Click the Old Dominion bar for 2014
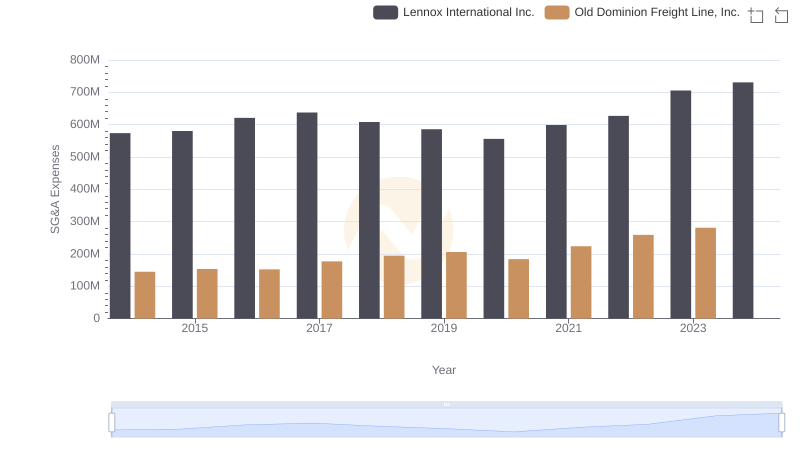The image size is (800, 461). 145,295
